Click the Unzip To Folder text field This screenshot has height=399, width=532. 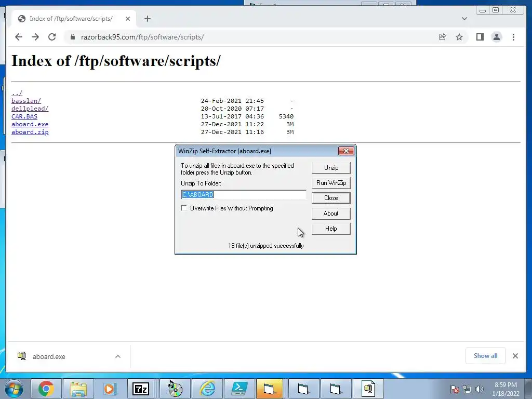(244, 195)
